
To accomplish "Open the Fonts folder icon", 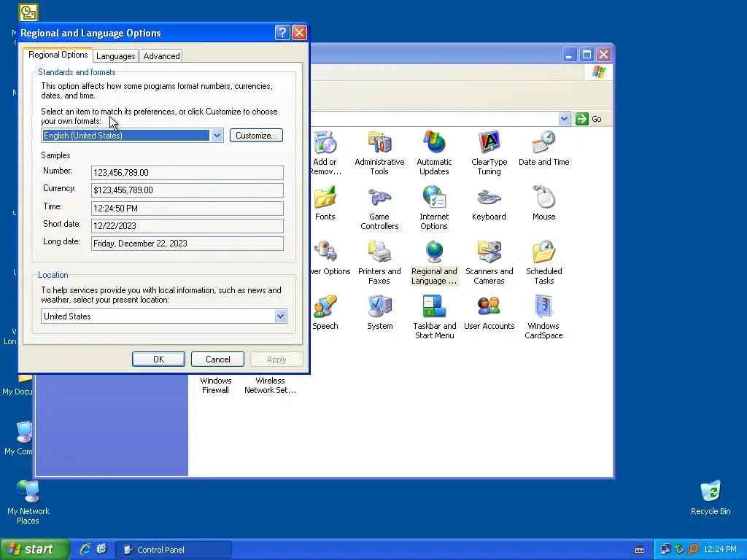I will pos(325,197).
